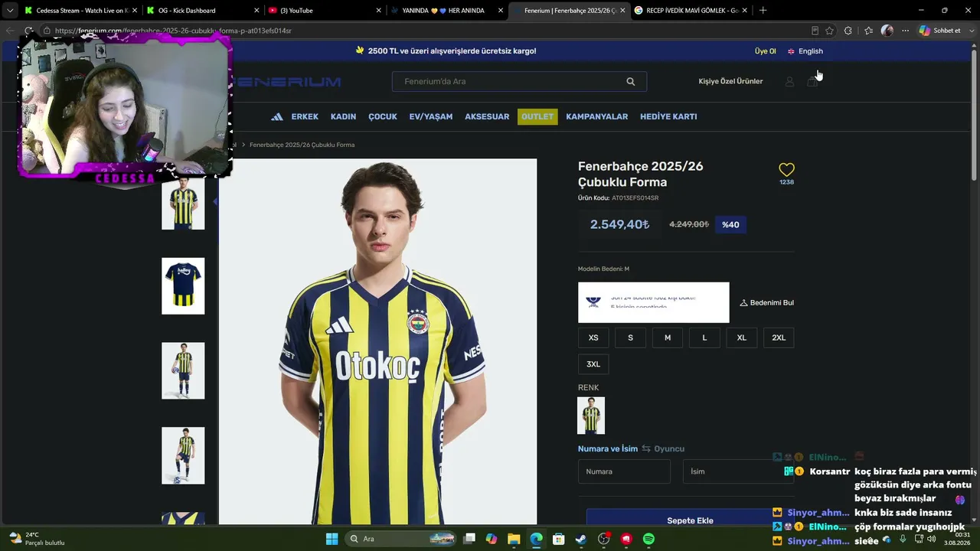
Task: Click the swap arrows icon beside Oyuncu
Action: [646, 448]
